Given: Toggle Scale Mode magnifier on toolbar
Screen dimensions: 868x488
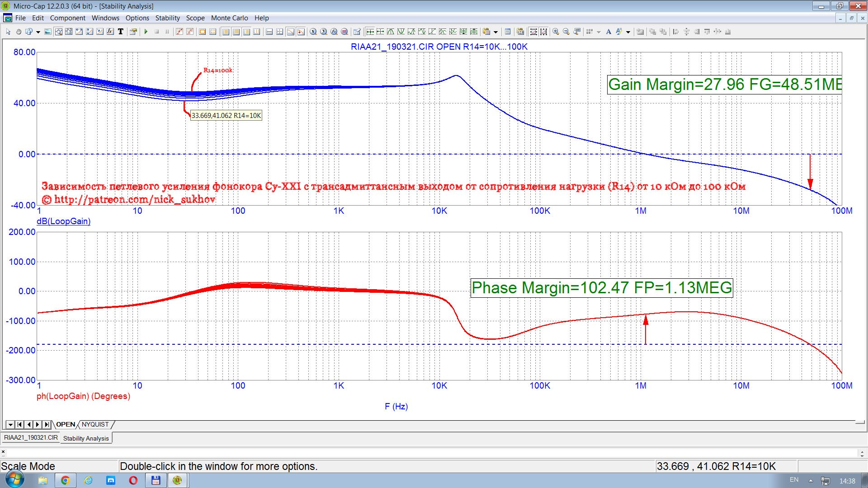Looking at the screenshot, I should click(58, 32).
